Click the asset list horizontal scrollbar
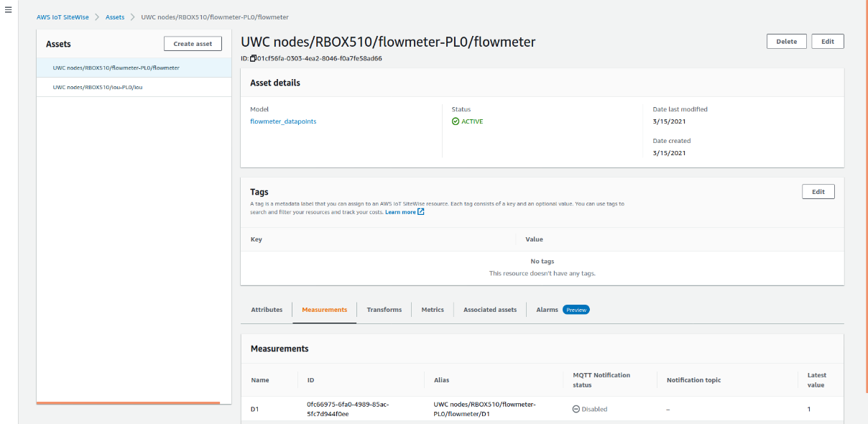This screenshot has width=868, height=424. 129,403
